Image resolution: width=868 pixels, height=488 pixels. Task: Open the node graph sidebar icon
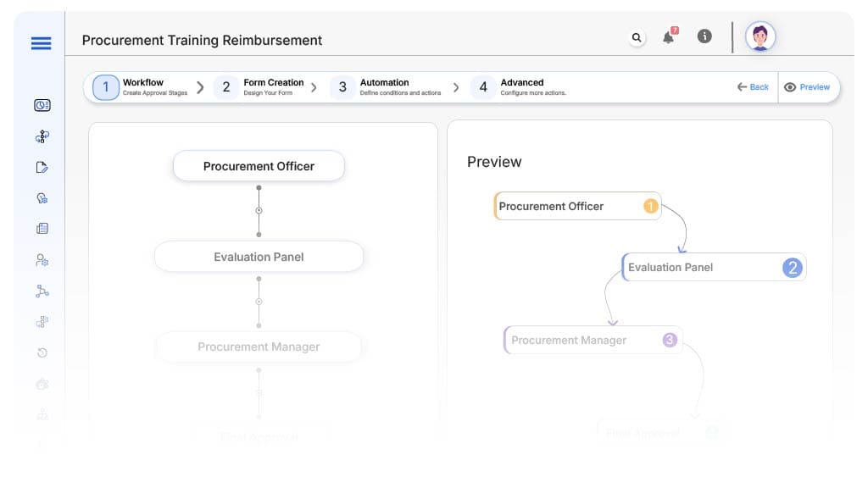click(42, 291)
